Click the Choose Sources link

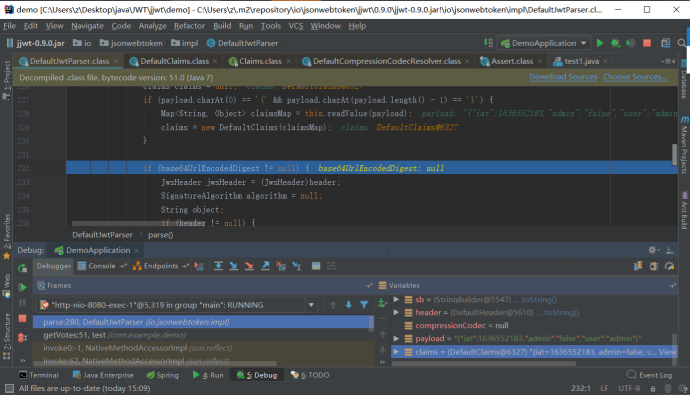635,77
